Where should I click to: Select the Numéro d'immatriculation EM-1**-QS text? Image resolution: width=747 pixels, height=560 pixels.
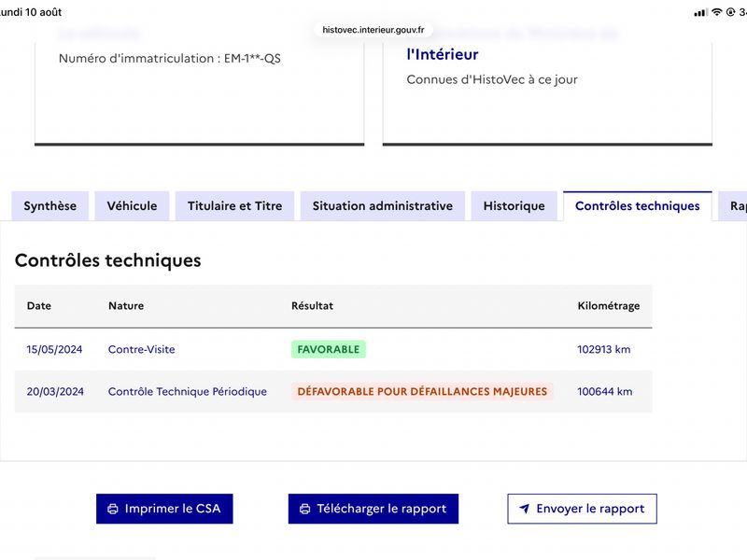tap(170, 59)
